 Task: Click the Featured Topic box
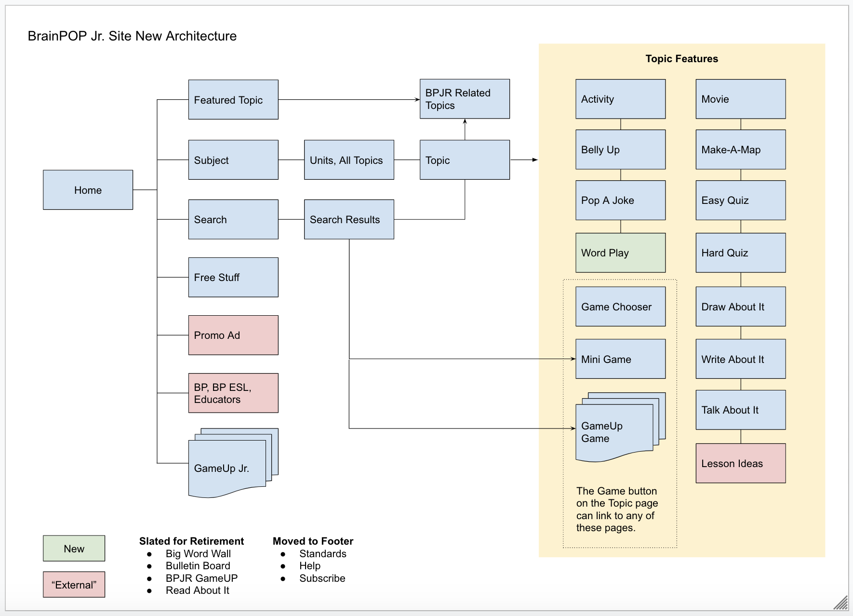point(233,100)
